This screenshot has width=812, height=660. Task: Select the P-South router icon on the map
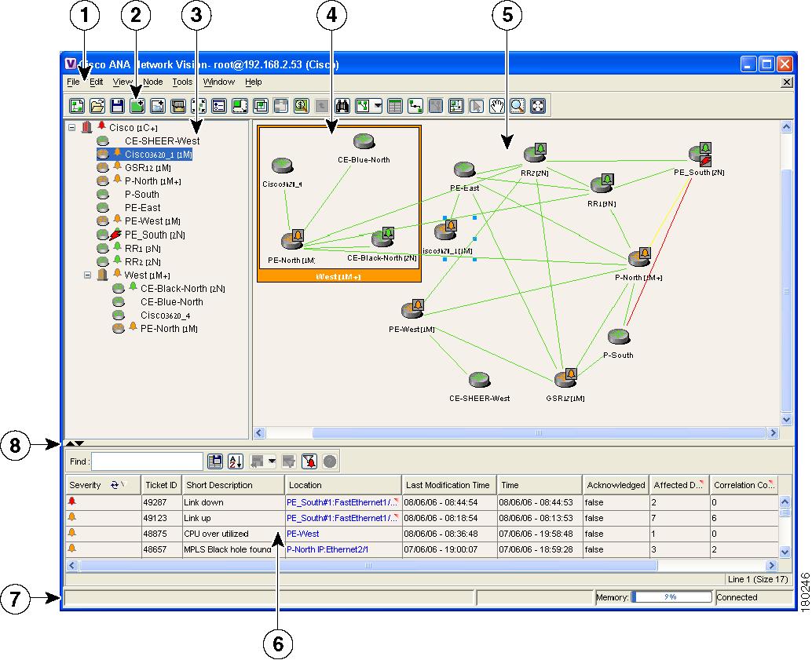tap(619, 337)
